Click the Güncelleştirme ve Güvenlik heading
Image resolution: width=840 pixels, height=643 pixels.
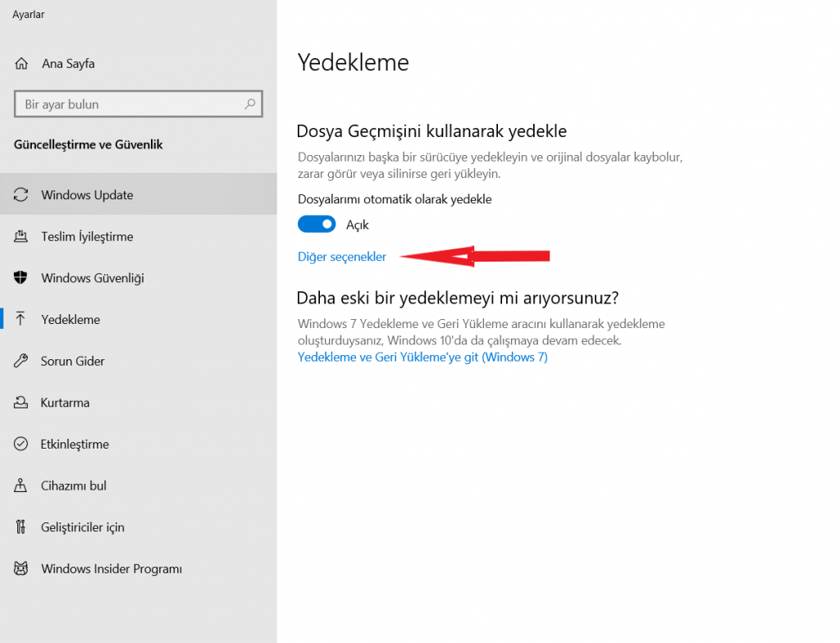point(89,144)
